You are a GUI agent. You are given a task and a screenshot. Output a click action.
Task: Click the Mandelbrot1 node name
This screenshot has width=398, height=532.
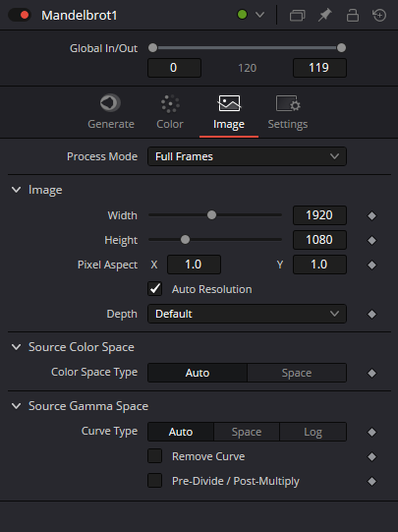pos(80,16)
